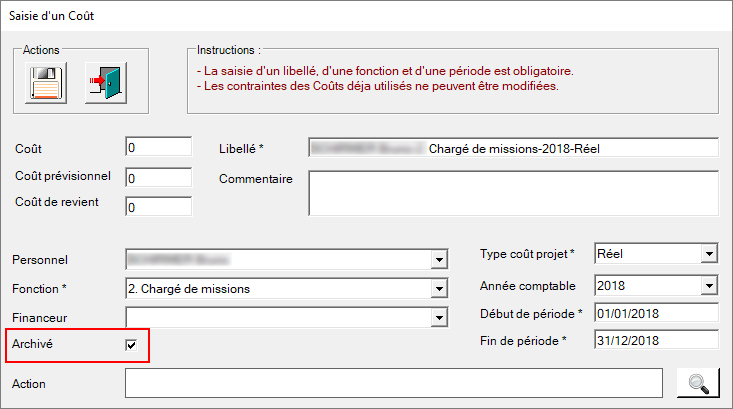Click the Financeur combo box field
Image resolution: width=733 pixels, height=409 pixels.
pos(279,317)
